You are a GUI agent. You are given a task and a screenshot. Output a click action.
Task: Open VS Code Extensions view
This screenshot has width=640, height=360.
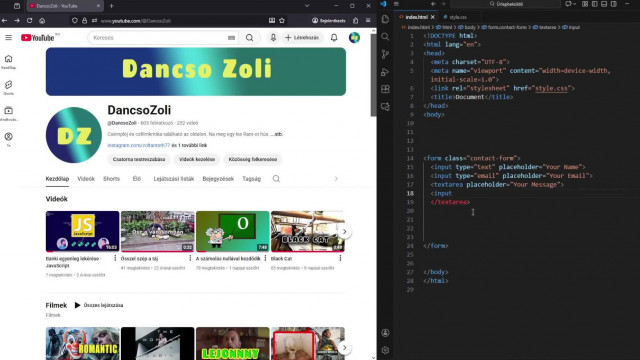(x=385, y=89)
